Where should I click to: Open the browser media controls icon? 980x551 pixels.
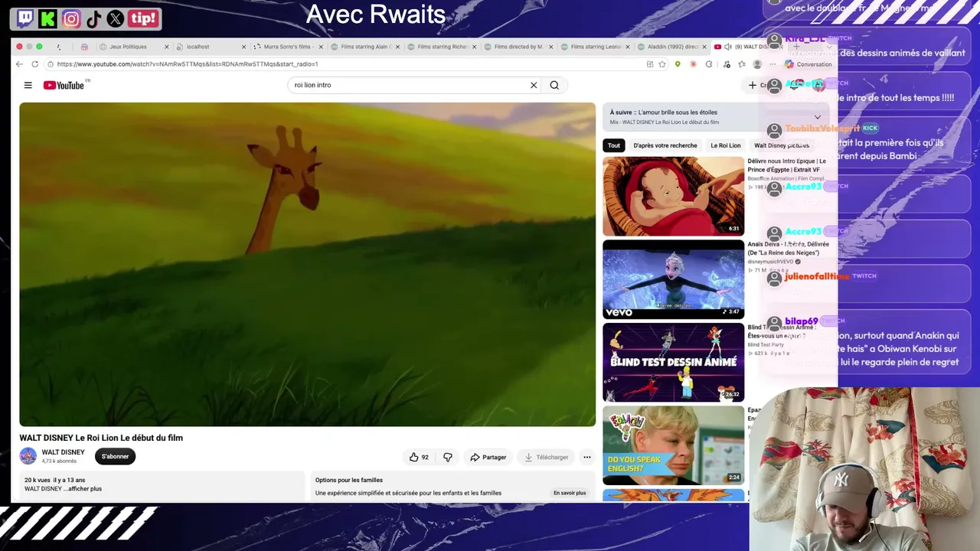726,64
